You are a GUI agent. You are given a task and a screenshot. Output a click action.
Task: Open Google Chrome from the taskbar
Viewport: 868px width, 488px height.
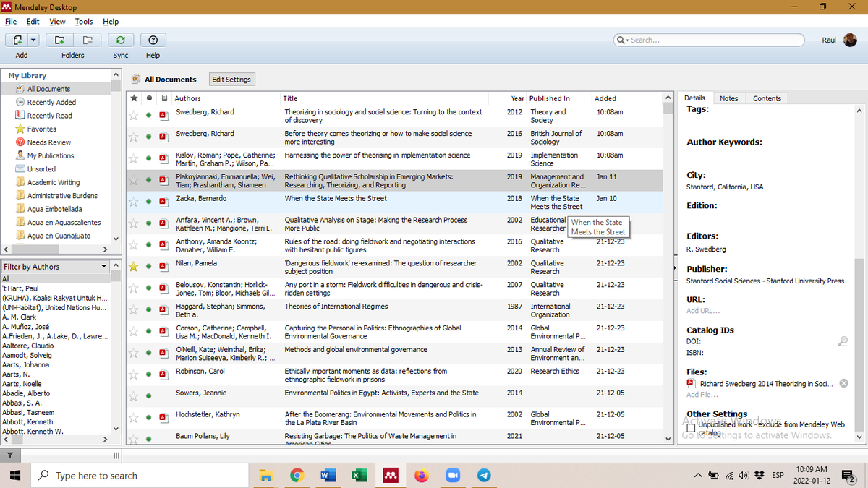pos(297,475)
